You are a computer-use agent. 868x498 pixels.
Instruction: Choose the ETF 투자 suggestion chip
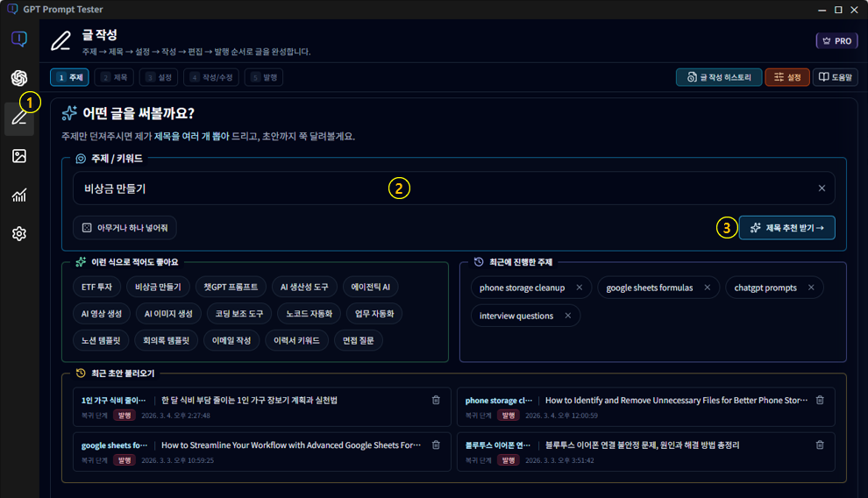coord(96,288)
